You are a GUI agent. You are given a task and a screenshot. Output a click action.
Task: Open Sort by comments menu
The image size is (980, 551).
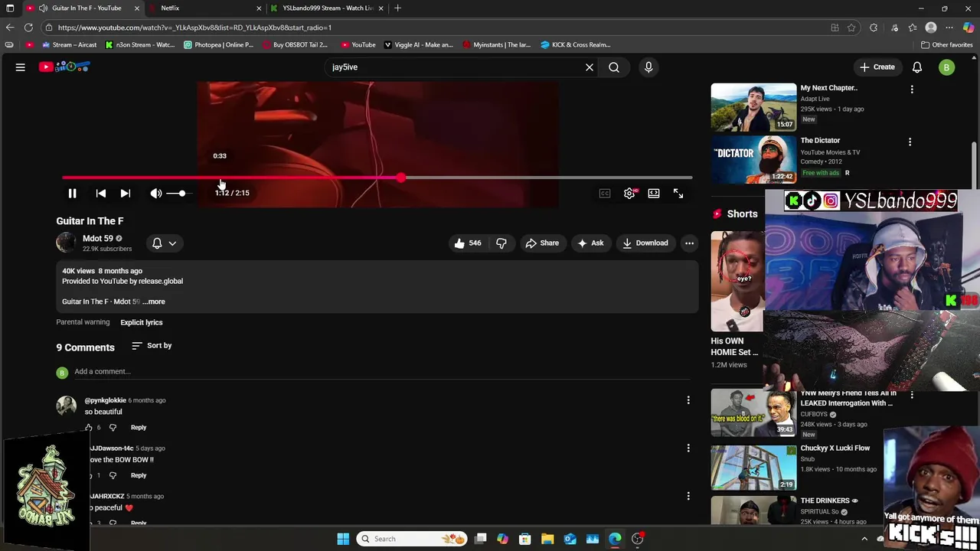click(152, 346)
